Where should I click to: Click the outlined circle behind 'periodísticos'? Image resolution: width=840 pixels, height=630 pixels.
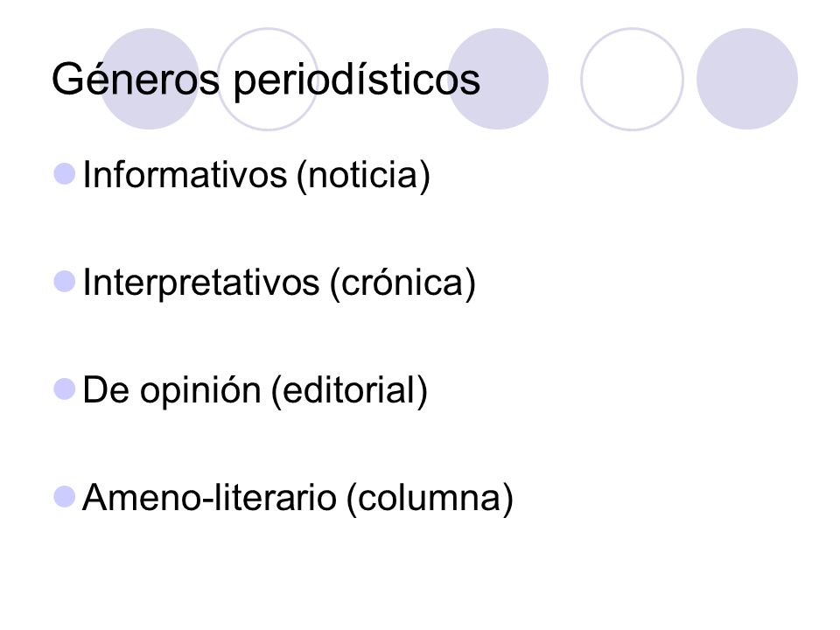click(x=268, y=79)
